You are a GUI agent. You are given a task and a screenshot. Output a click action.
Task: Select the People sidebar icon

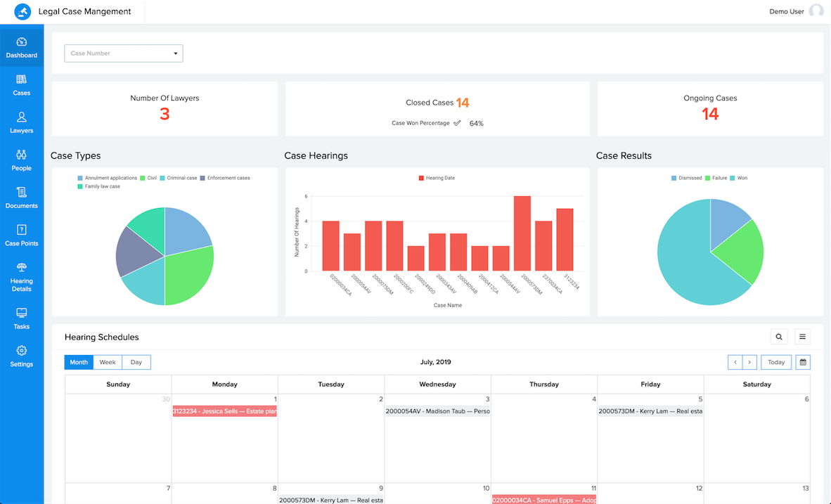tap(22, 155)
